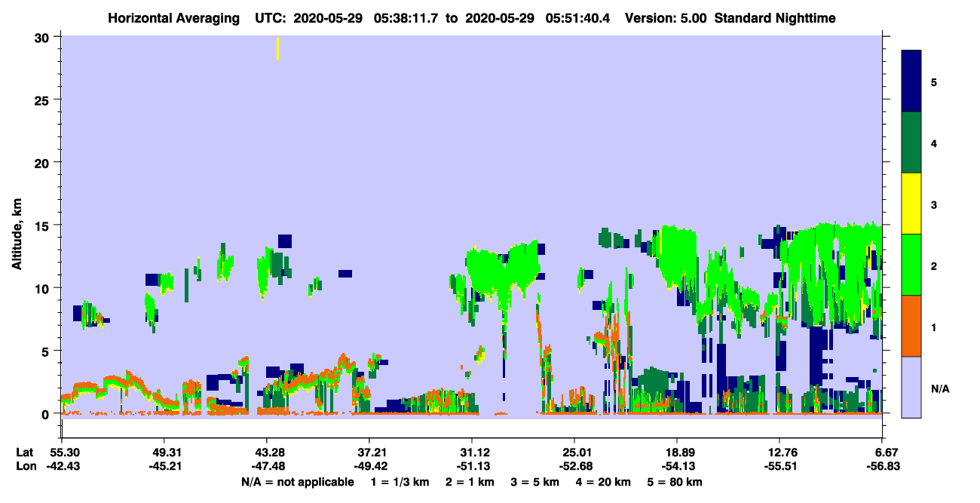Click longitude value -51.13

tap(472, 467)
